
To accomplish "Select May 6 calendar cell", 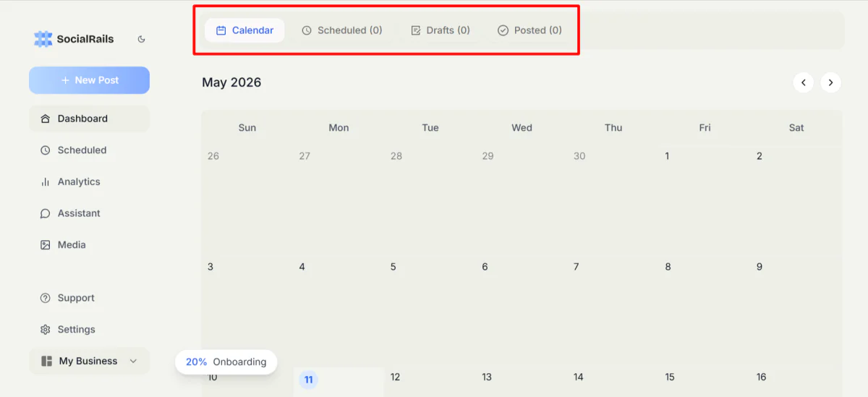I will (x=522, y=312).
